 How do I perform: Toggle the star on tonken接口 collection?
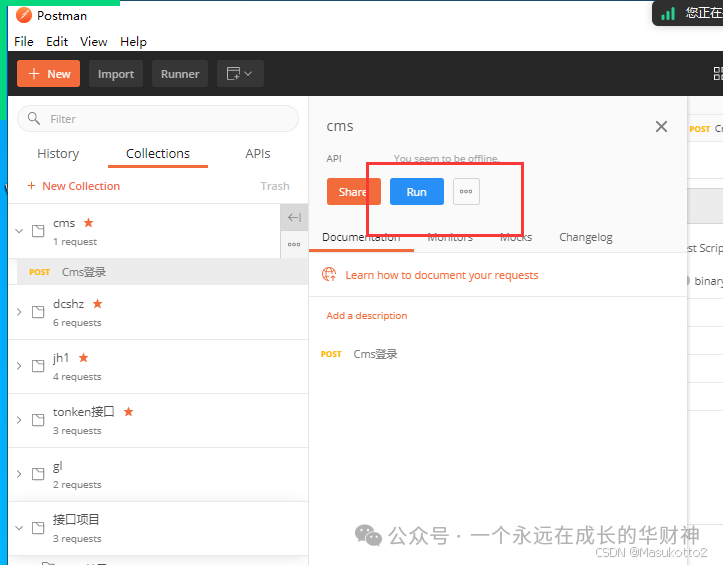[x=129, y=411]
